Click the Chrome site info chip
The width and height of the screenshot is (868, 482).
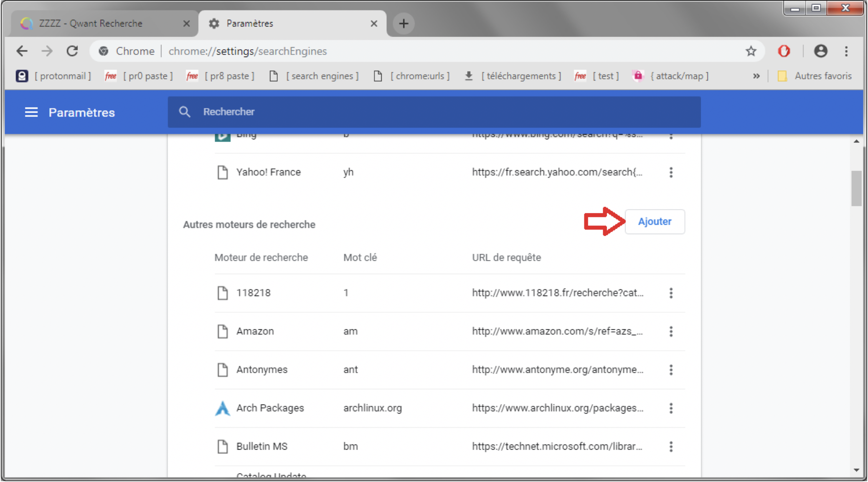127,51
